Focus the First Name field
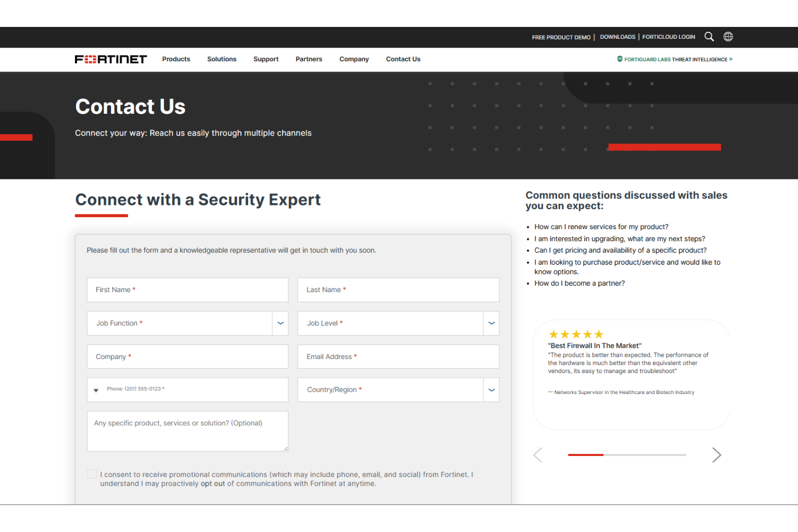This screenshot has width=798, height=532. [x=188, y=290]
